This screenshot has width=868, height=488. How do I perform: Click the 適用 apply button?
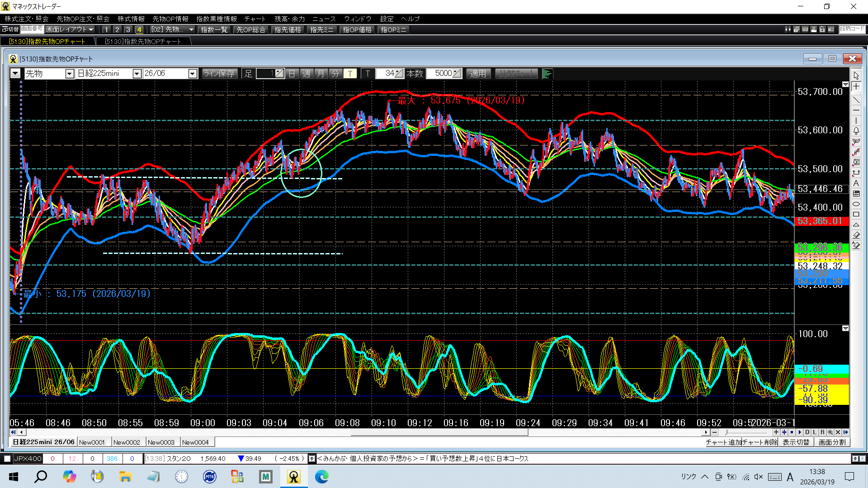(478, 74)
